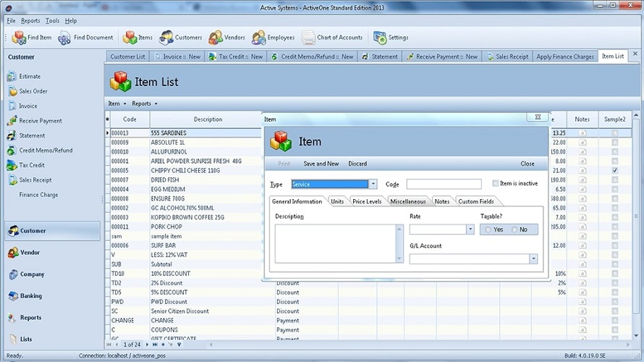
Task: Open Estimate in the Customer sidebar
Action: (x=24, y=77)
